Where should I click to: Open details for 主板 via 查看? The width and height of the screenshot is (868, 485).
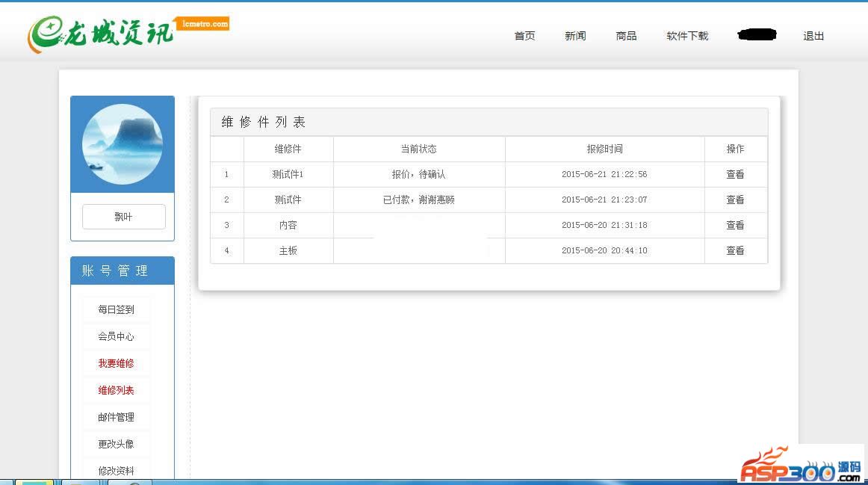pos(735,250)
